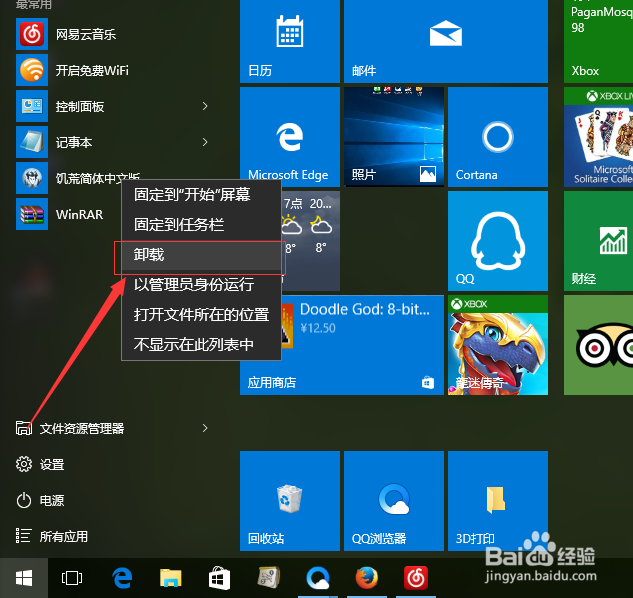This screenshot has width=633, height=598.
Task: Launch Edge from the taskbar
Action: 122,578
